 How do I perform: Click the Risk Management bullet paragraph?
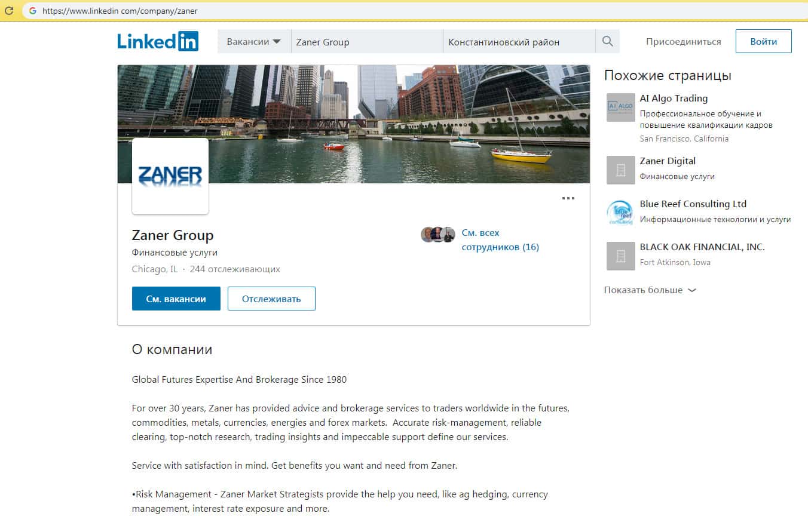pyautogui.click(x=340, y=502)
